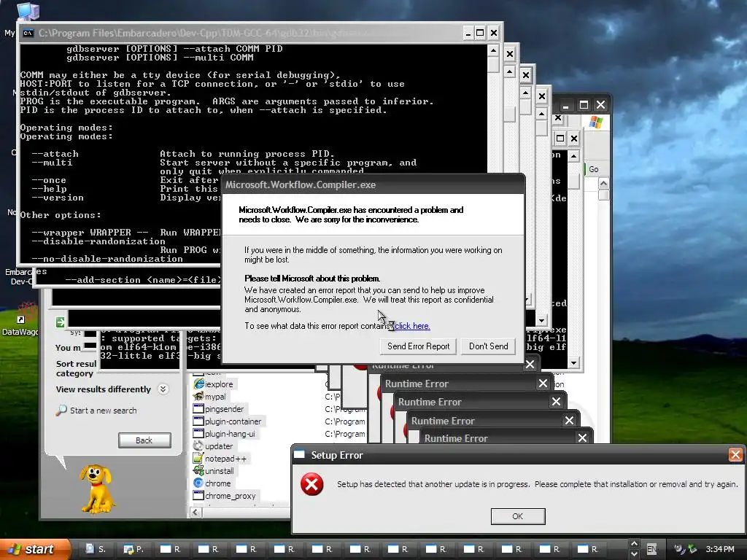The image size is (747, 560).
Task: Select the plugin-hang-ui file icon
Action: pos(198,433)
